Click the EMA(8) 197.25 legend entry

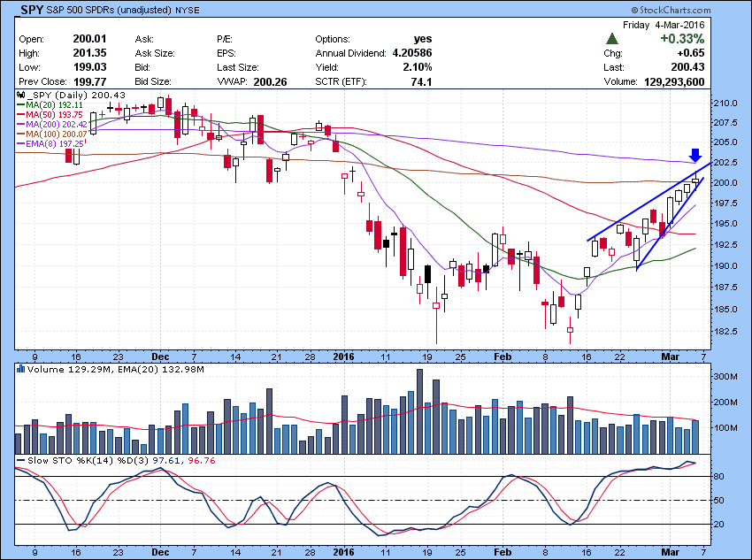coord(56,143)
